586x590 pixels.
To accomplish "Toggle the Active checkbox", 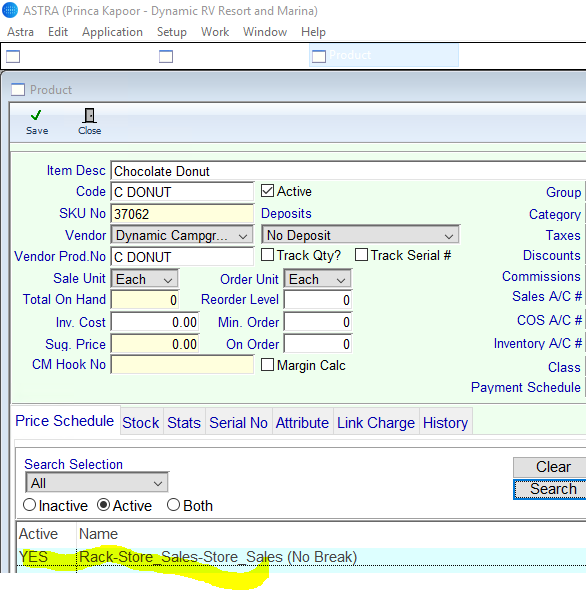I will pos(267,191).
